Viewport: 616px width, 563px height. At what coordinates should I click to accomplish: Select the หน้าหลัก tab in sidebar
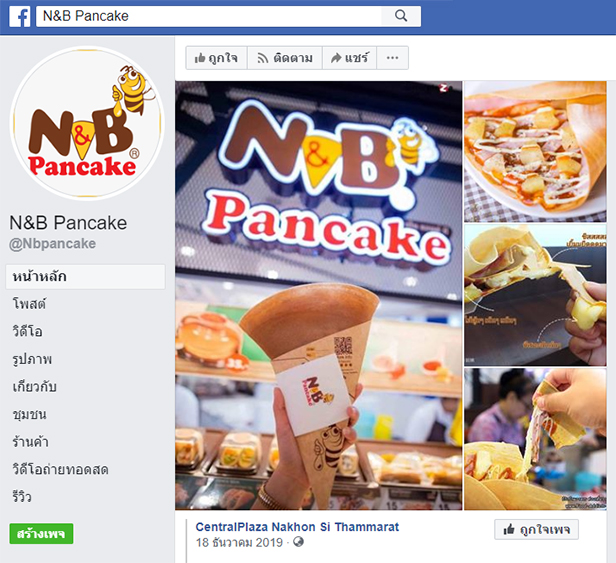coord(85,277)
